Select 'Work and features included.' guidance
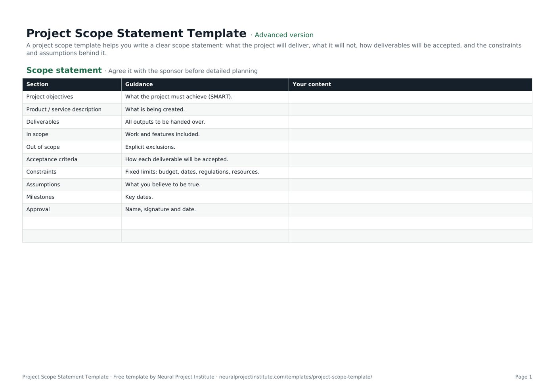Viewport: 555px width, 392px height. (205, 134)
